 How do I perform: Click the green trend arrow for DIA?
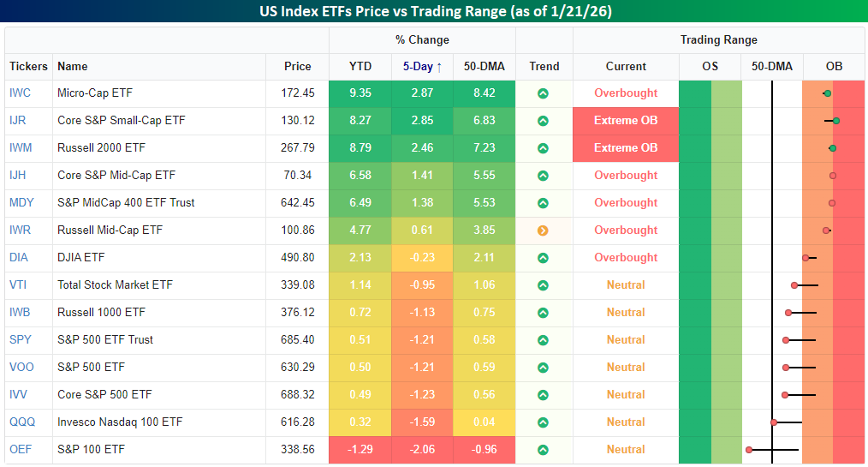543,258
